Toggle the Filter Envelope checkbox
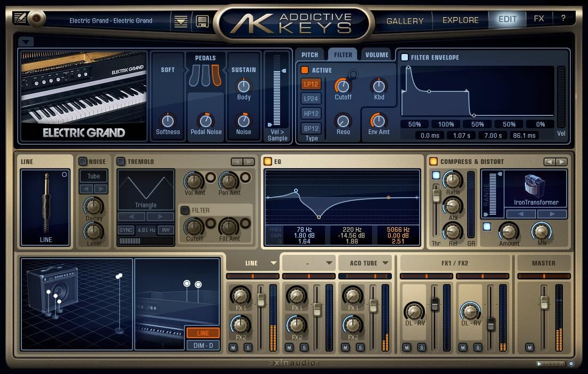The height and width of the screenshot is (374, 588). point(405,57)
